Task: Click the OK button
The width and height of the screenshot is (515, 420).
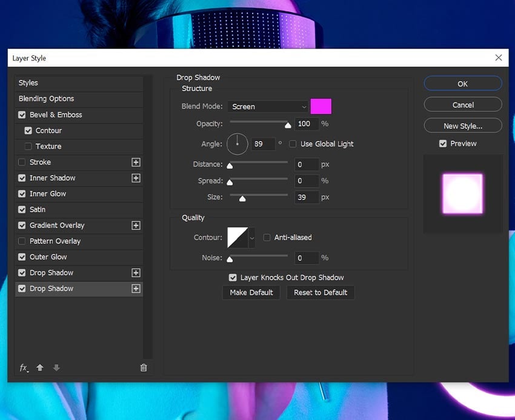Action: (x=463, y=84)
